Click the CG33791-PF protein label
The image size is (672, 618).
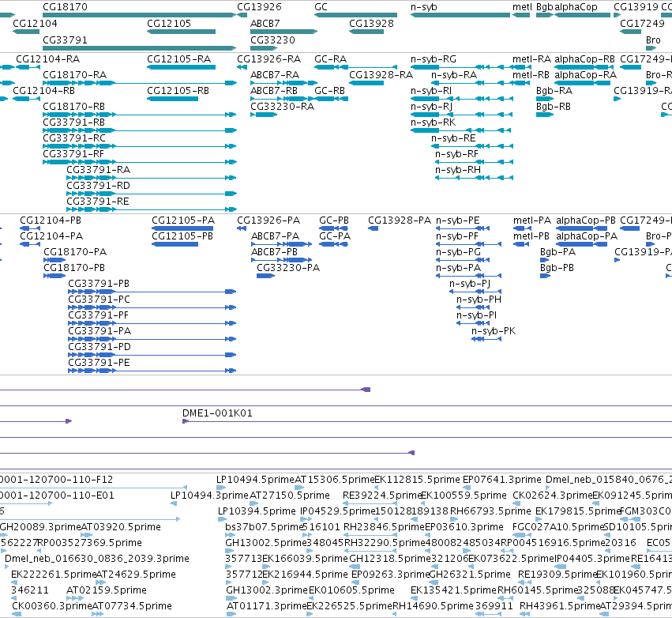[98, 315]
